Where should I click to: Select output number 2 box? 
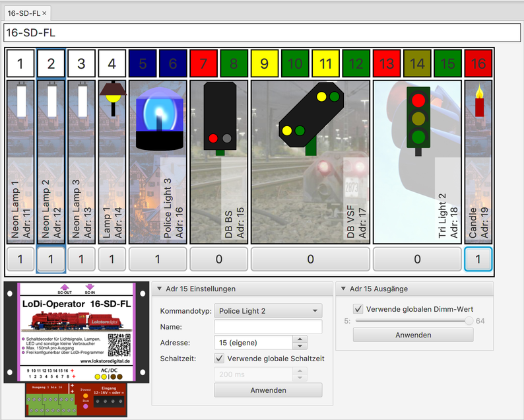51,63
